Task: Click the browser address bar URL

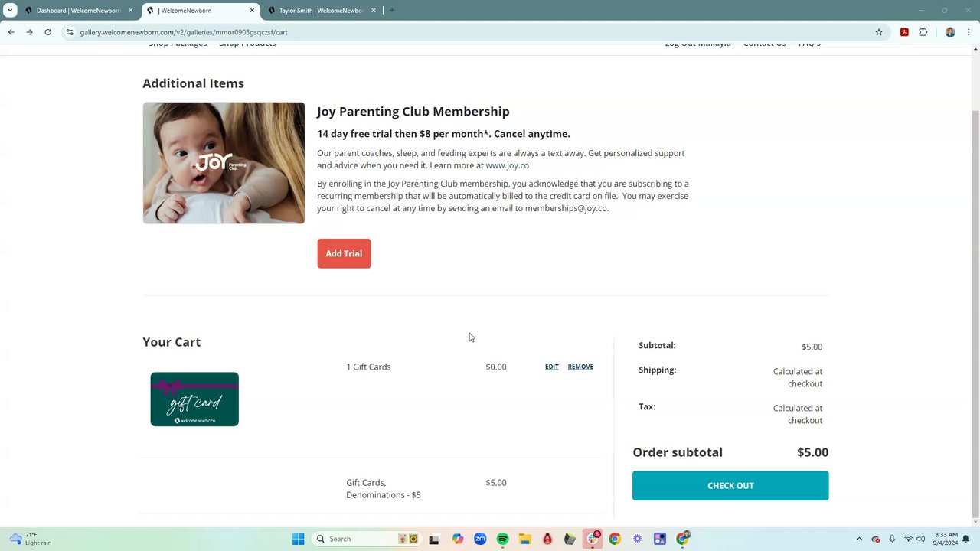Action: (184, 32)
